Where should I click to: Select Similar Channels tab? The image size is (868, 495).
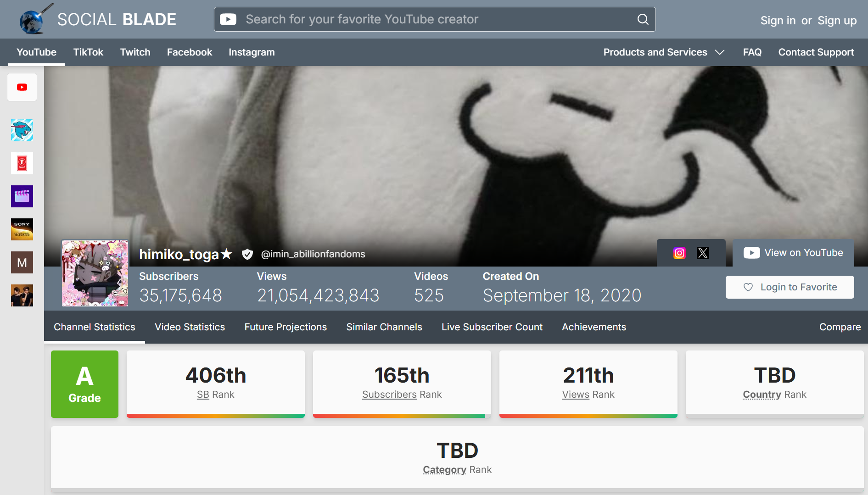click(x=384, y=327)
